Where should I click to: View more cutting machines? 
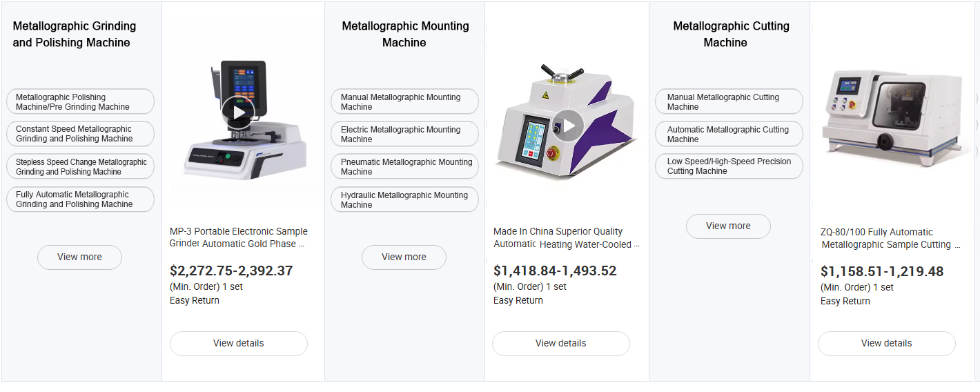coord(728,226)
